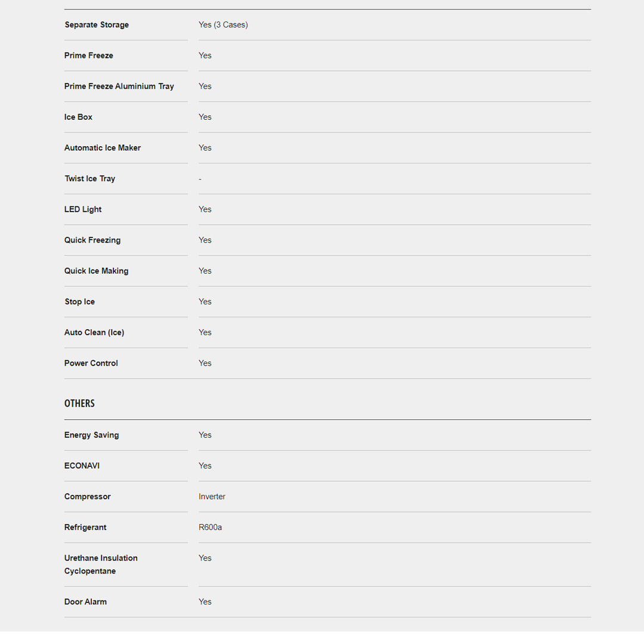Viewport: 644px width, 644px height.
Task: Click Automatic Ice Maker row label
Action: tap(103, 148)
